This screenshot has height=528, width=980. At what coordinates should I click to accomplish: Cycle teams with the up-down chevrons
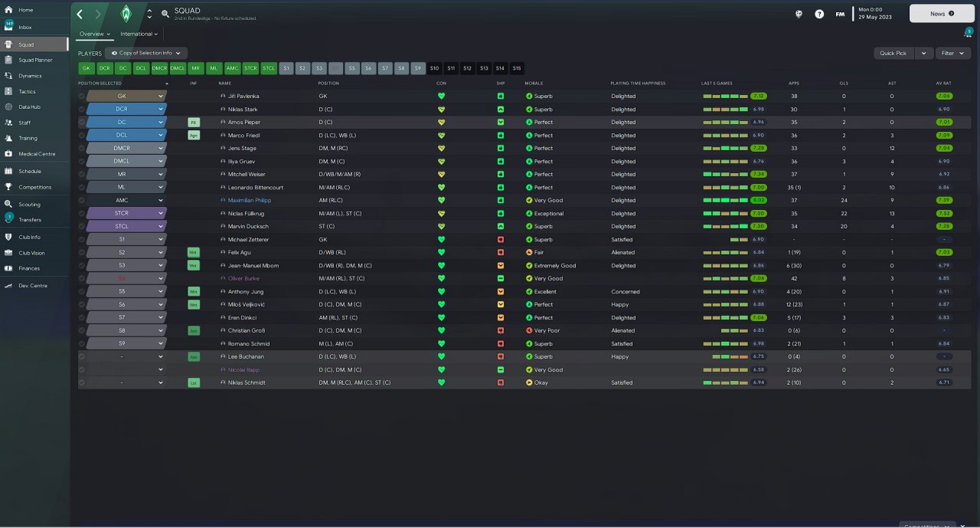[x=149, y=14]
